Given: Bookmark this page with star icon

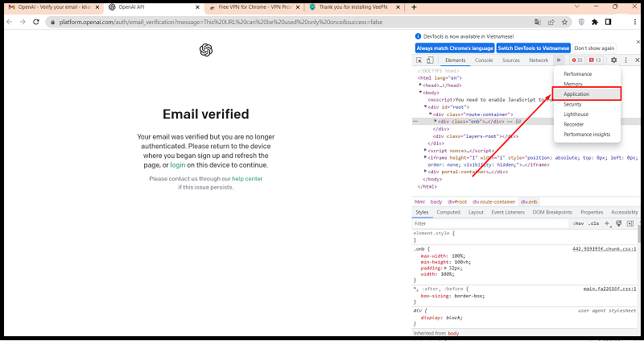Looking at the screenshot, I should [x=564, y=23].
